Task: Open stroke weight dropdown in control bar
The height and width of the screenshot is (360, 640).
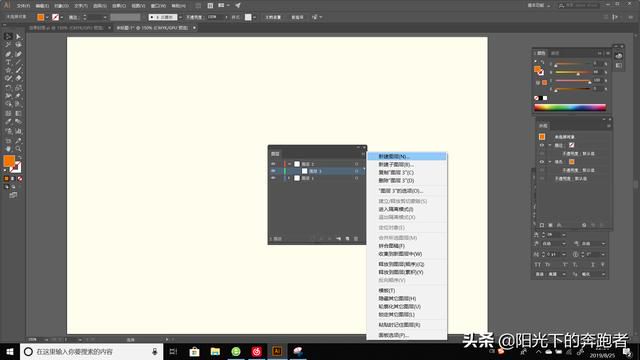Action: (105, 17)
